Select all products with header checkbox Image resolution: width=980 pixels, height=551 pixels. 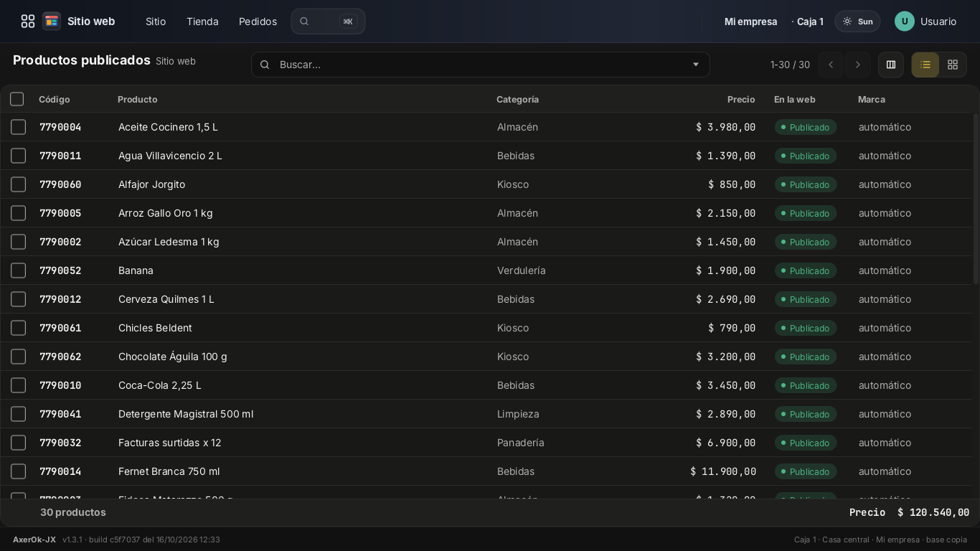point(17,99)
